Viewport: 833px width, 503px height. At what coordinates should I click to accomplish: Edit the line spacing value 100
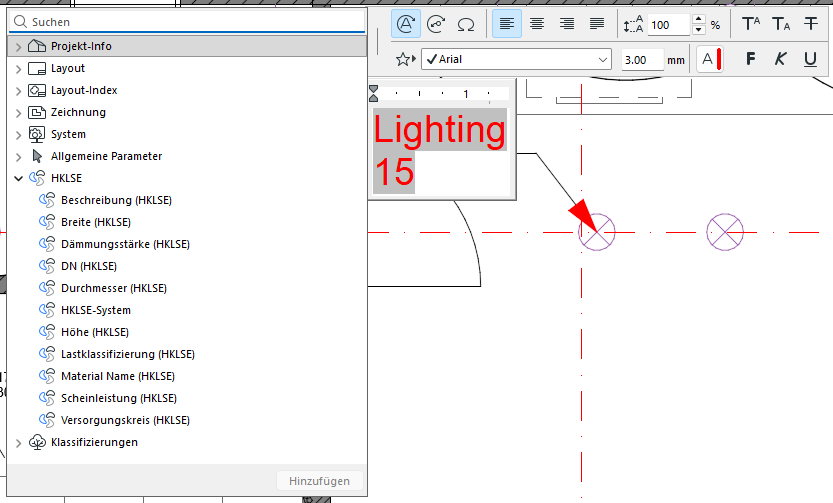(x=668, y=25)
